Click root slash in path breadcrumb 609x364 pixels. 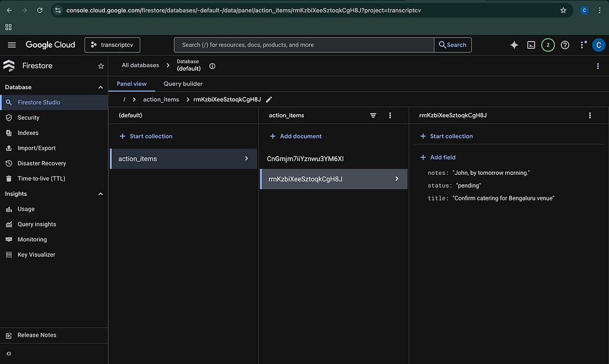click(124, 99)
